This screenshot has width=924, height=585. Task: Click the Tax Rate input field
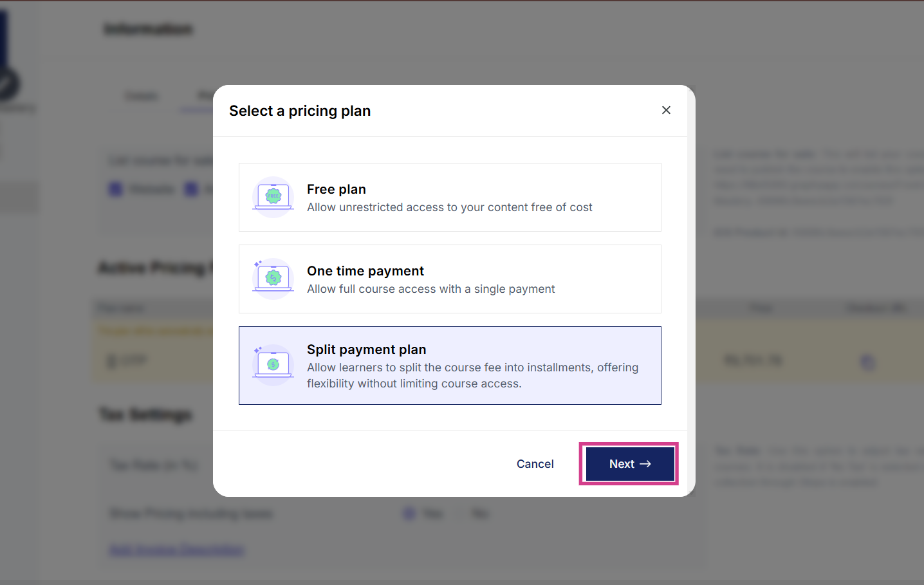(x=154, y=465)
